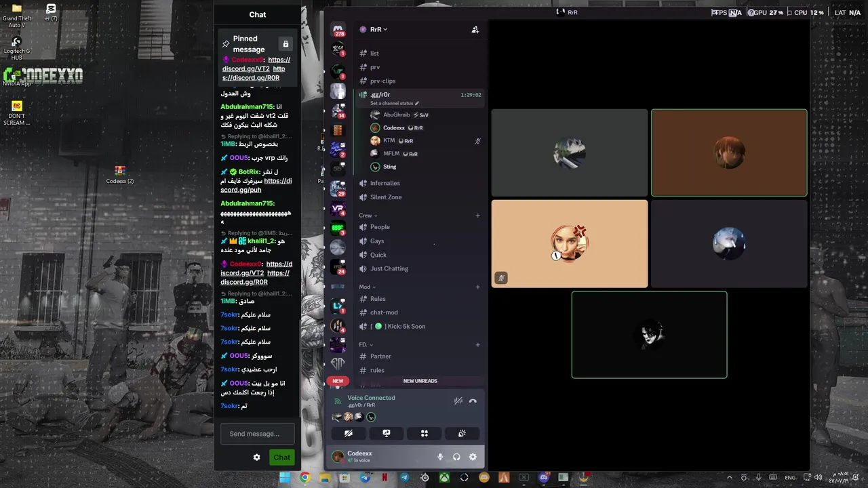The image size is (868, 488).
Task: Collapse the FD. category
Action: coord(366,344)
